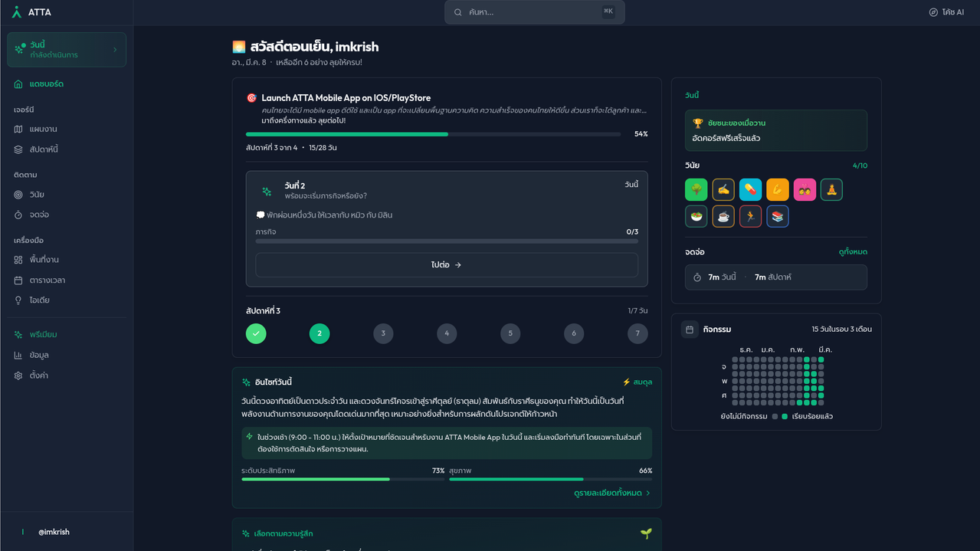
Task: Click the sunset emoji beside greeting
Action: (x=239, y=47)
